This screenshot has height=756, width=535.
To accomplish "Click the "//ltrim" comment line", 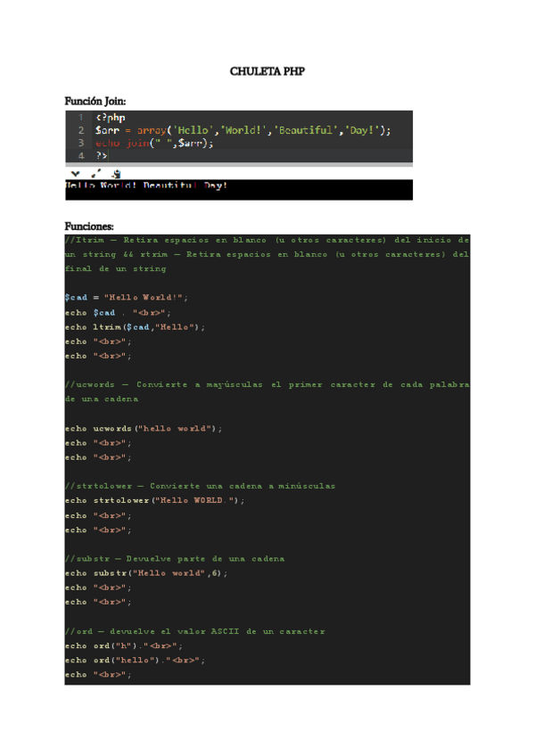I will coord(267,240).
